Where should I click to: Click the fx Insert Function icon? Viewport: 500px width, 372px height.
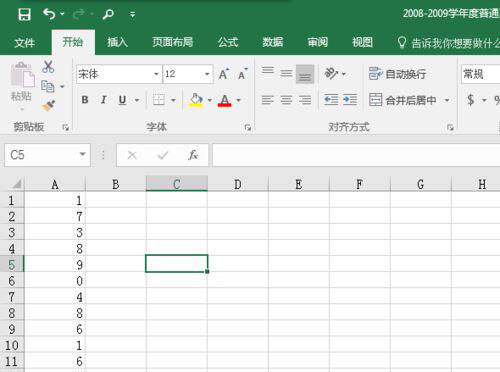click(x=193, y=155)
